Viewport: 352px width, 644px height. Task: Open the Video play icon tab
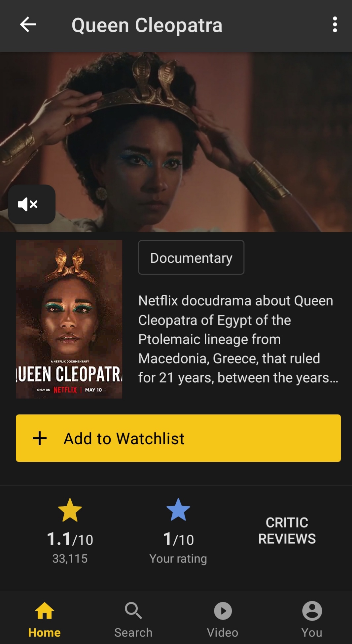tap(223, 611)
